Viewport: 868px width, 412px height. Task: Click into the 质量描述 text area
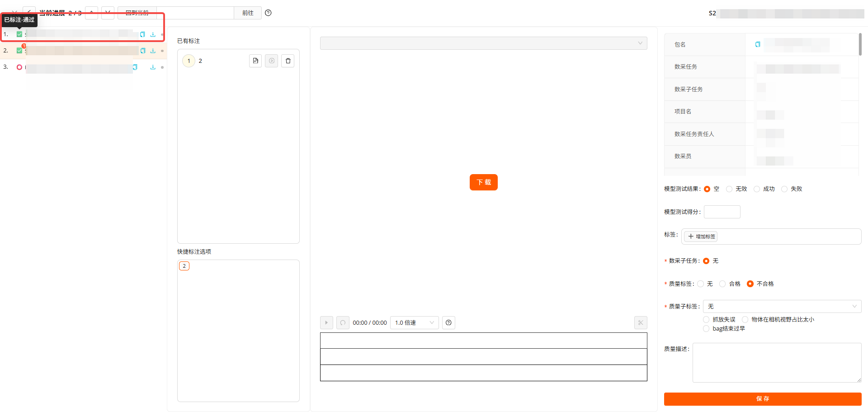point(776,363)
